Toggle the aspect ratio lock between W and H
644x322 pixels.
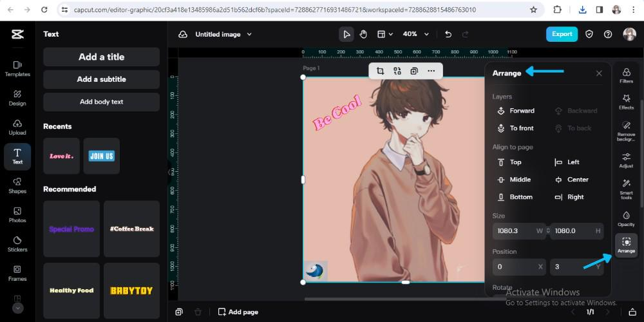(548, 231)
